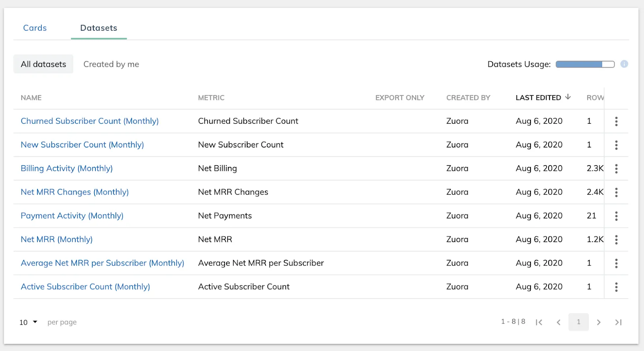
Task: Sort by Last Edited column header
Action: click(x=538, y=98)
